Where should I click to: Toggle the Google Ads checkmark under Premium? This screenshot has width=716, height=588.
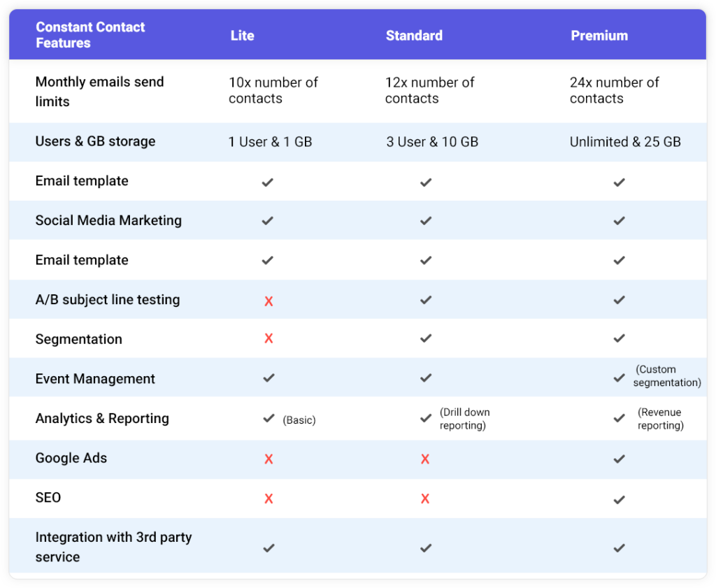pos(619,459)
